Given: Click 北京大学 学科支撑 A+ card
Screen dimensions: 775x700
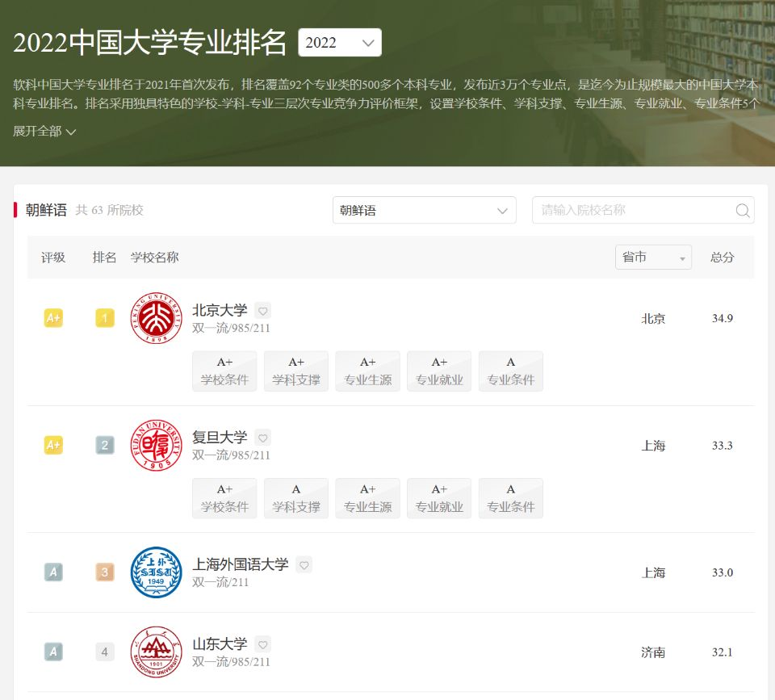Looking at the screenshot, I should coord(296,371).
